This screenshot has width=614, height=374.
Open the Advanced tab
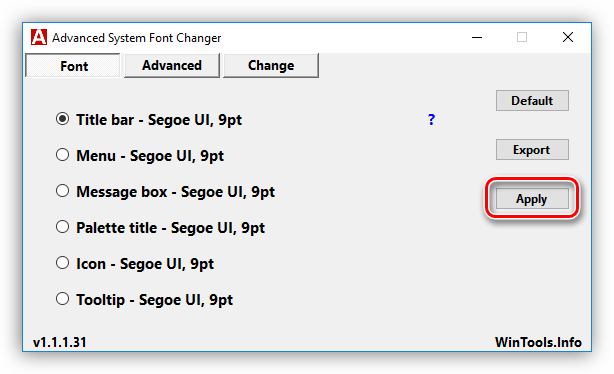pyautogui.click(x=172, y=65)
